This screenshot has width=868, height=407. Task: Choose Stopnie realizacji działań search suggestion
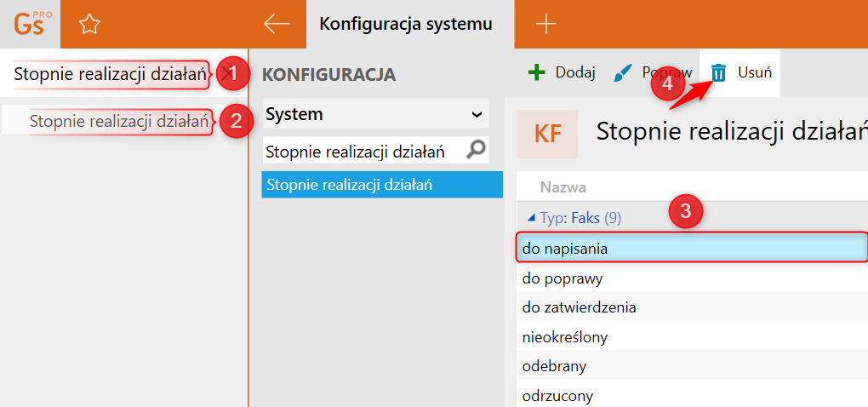click(x=119, y=121)
